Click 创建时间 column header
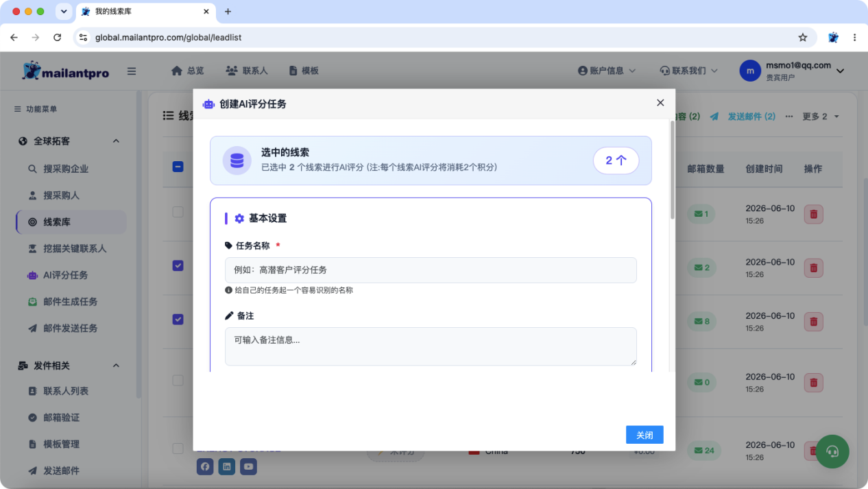Screen dimensions: 868x489 764,169
